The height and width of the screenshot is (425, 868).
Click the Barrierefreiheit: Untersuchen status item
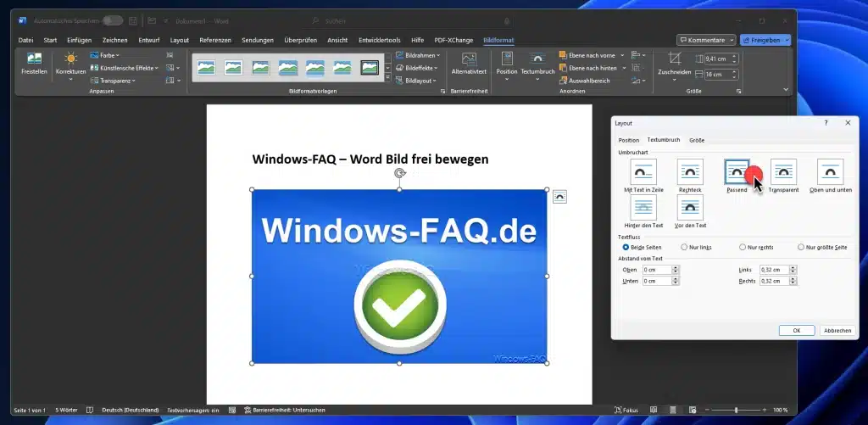pos(285,410)
